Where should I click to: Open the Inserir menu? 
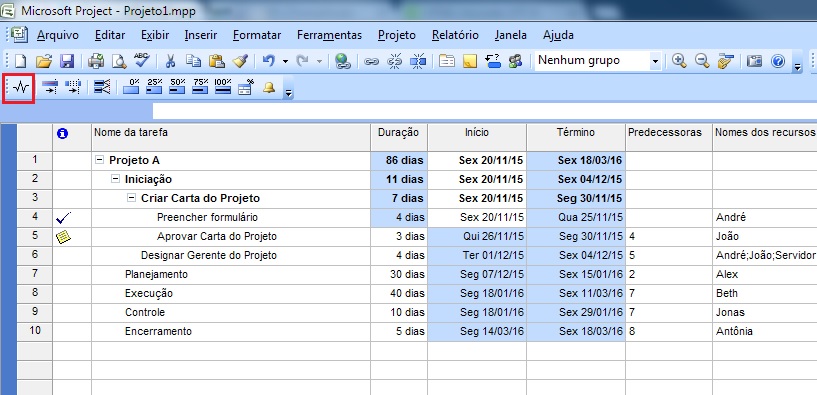point(201,35)
